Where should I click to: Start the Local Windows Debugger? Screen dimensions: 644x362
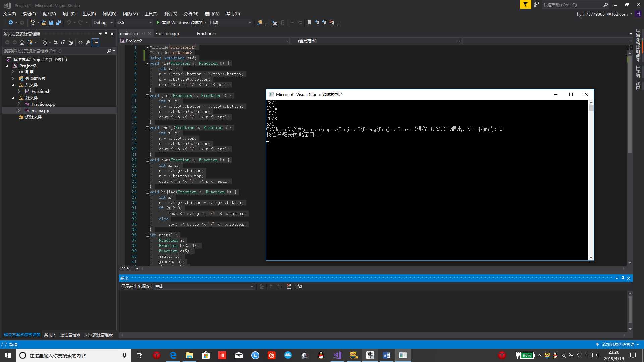click(180, 23)
